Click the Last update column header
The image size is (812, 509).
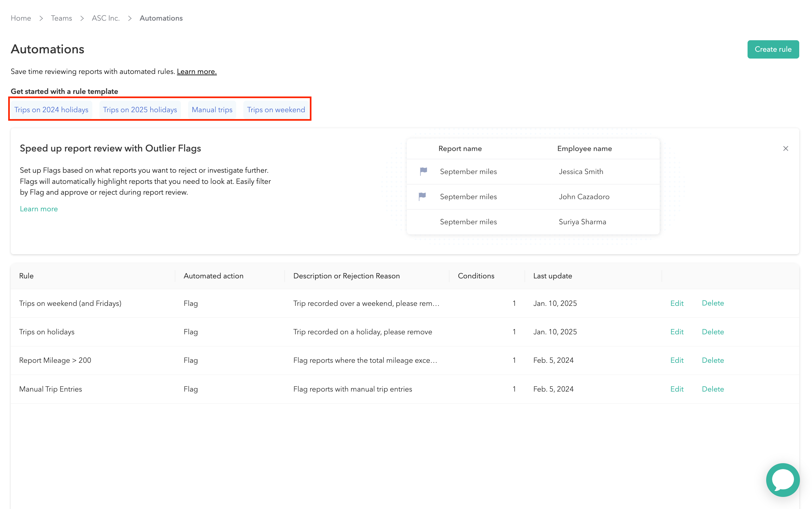553,276
